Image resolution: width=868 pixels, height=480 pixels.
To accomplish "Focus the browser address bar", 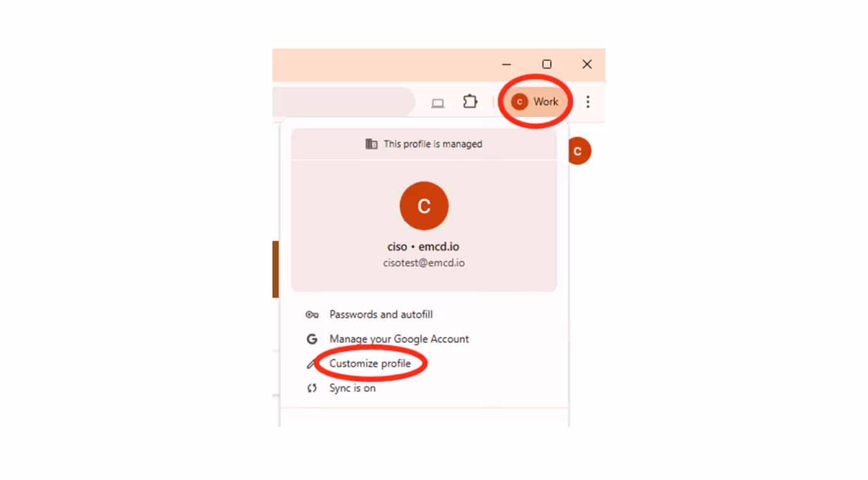I will pyautogui.click(x=344, y=102).
